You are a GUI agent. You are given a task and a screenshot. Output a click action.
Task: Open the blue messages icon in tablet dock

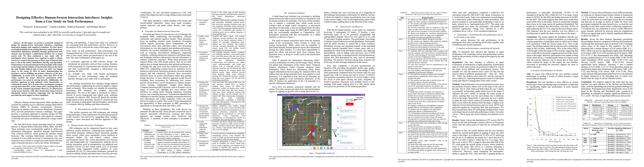[325, 148]
